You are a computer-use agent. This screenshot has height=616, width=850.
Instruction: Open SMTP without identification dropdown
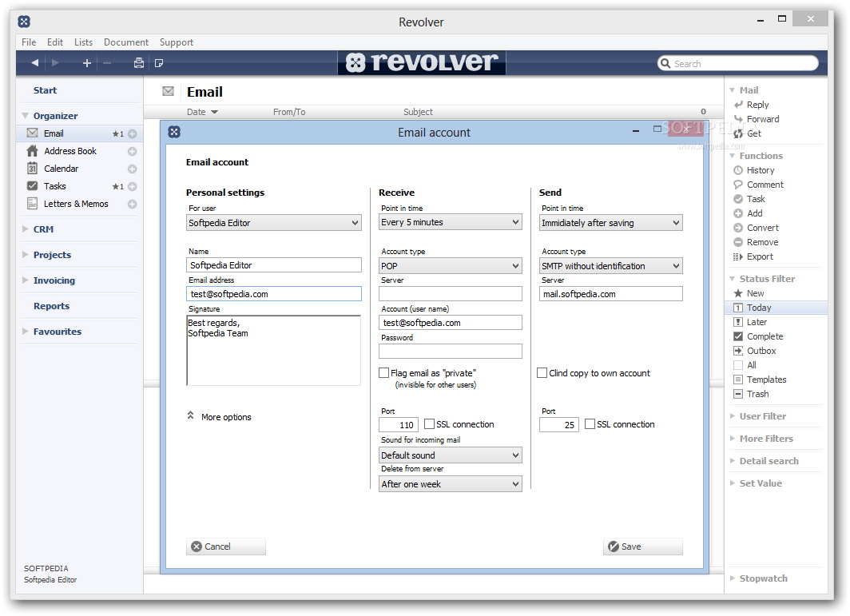pos(611,266)
